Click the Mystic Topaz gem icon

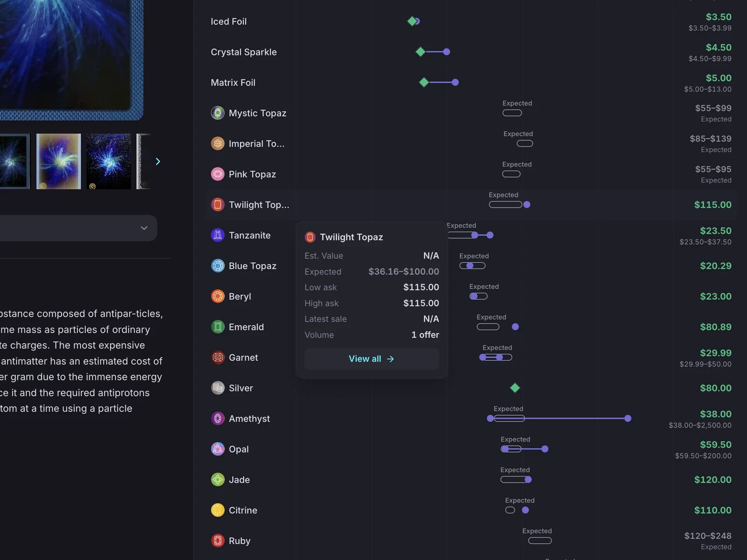coord(218,113)
